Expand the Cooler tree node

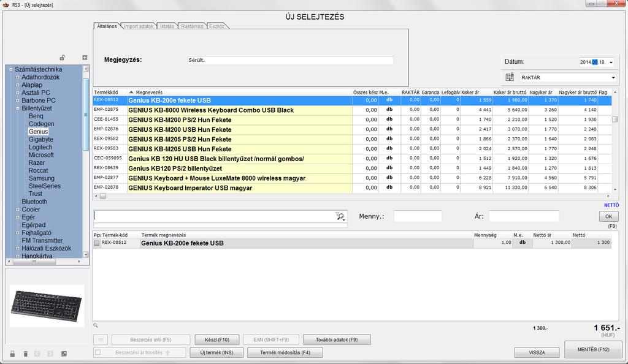[18, 209]
